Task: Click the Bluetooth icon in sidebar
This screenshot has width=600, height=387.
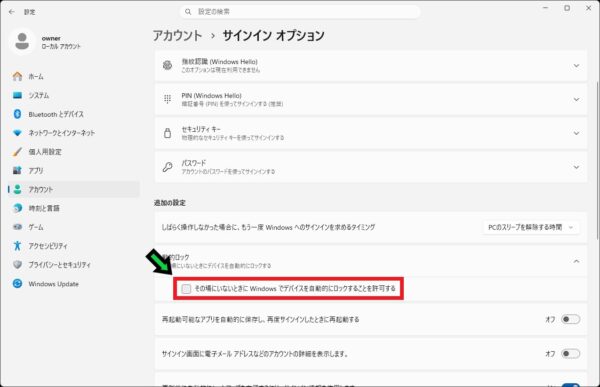Action: click(x=17, y=114)
